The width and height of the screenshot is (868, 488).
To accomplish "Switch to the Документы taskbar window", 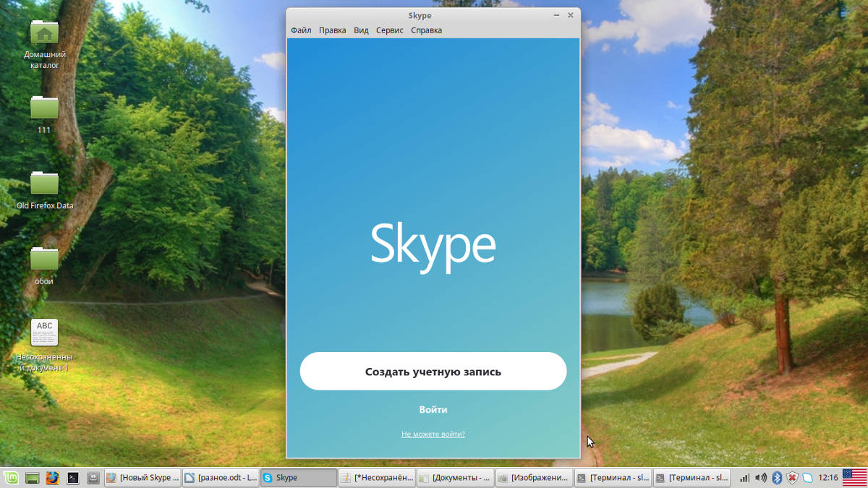I will coord(455,478).
